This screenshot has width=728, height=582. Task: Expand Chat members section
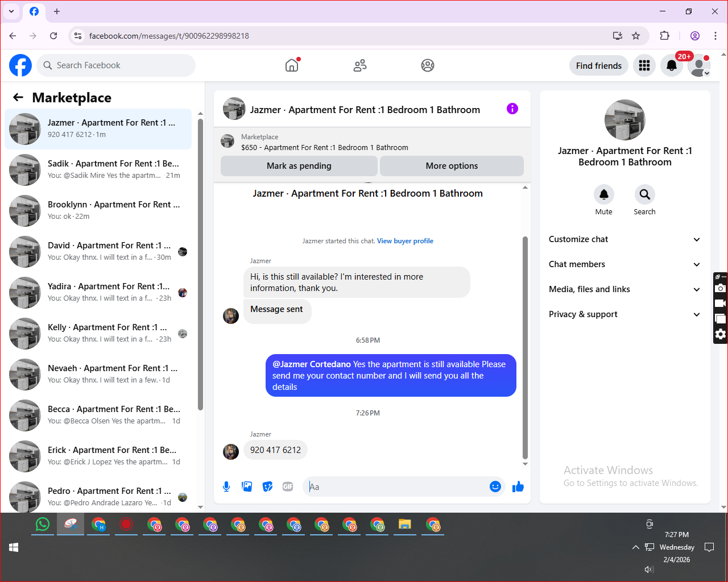624,264
